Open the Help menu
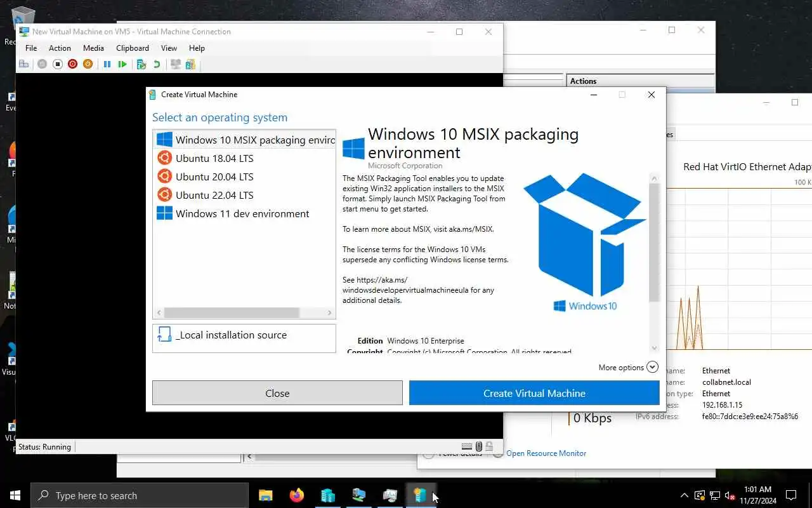This screenshot has width=812, height=508. tap(197, 48)
